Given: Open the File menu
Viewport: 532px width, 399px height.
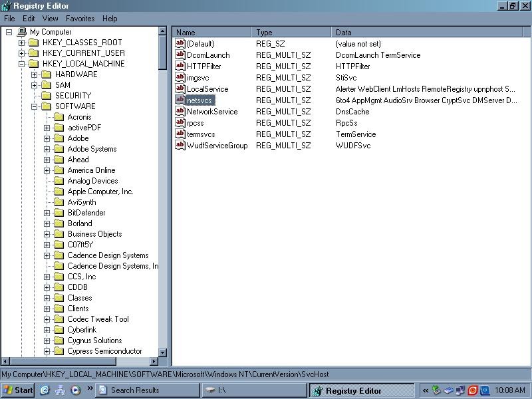Looking at the screenshot, I should point(9,19).
